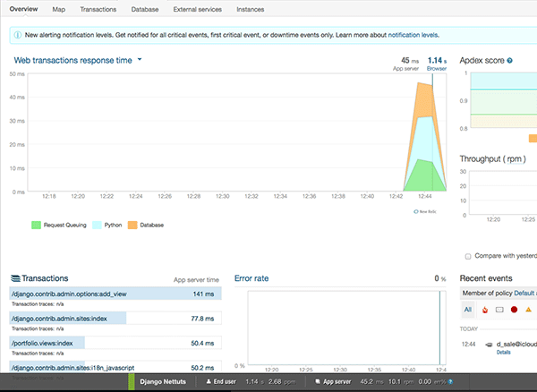Switch to the Map tab
This screenshot has width=537, height=392.
tap(58, 10)
